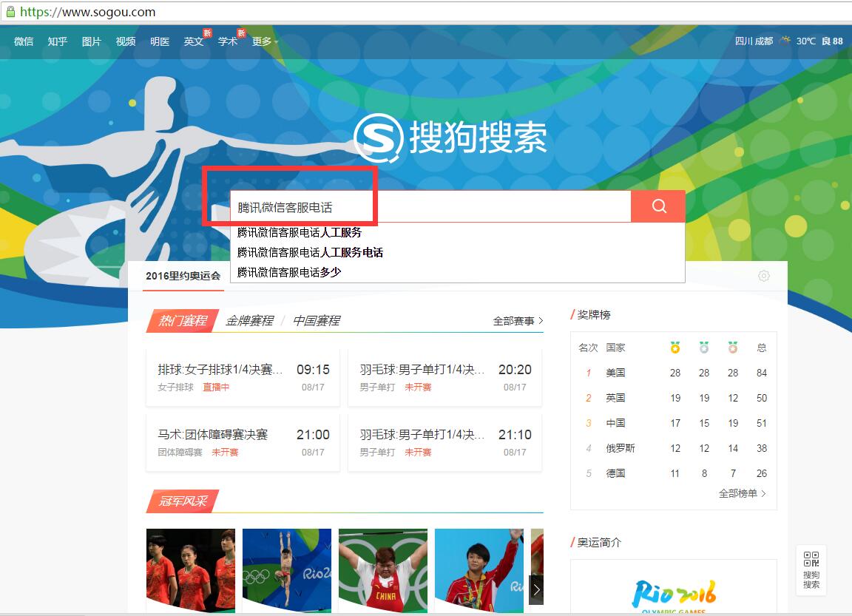
Task: Open 英文 search category
Action: (x=194, y=41)
